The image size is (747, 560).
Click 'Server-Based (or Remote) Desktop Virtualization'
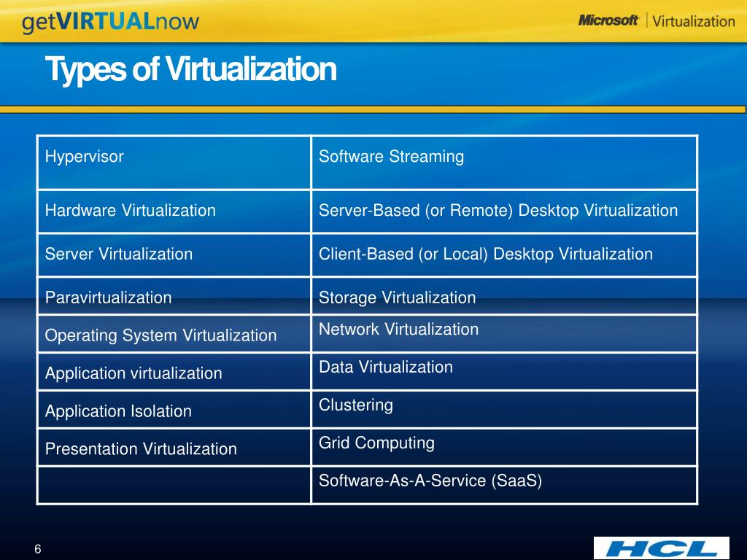point(504,211)
